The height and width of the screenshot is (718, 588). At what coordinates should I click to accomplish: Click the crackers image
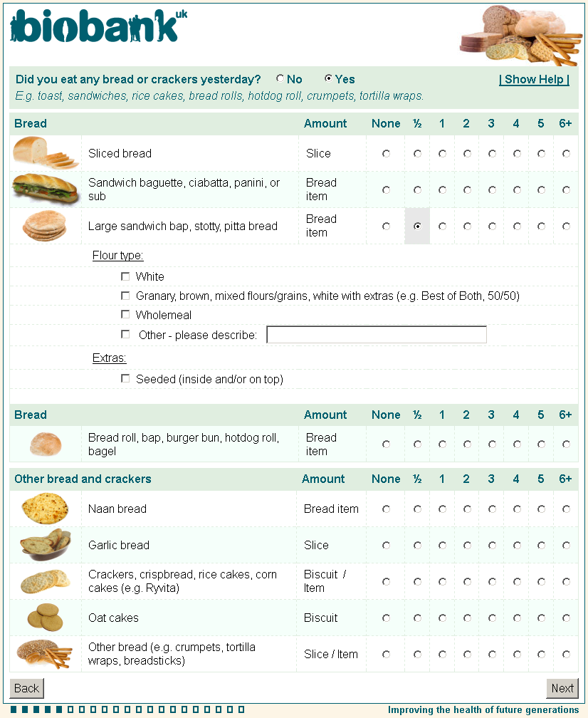[45, 581]
